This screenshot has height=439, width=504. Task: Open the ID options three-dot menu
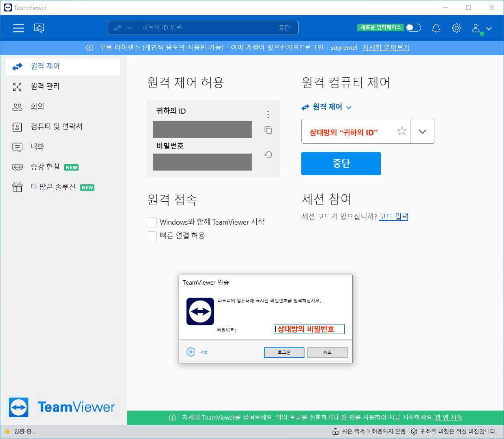coord(268,114)
